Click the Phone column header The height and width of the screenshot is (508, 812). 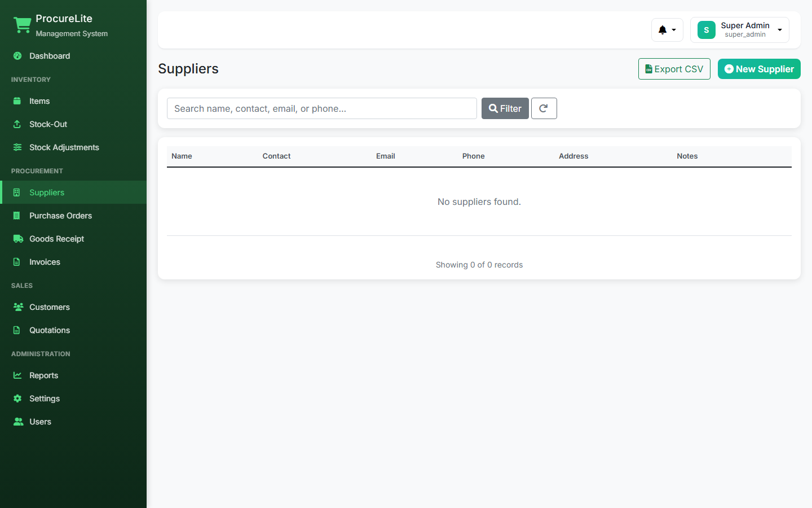tap(474, 156)
